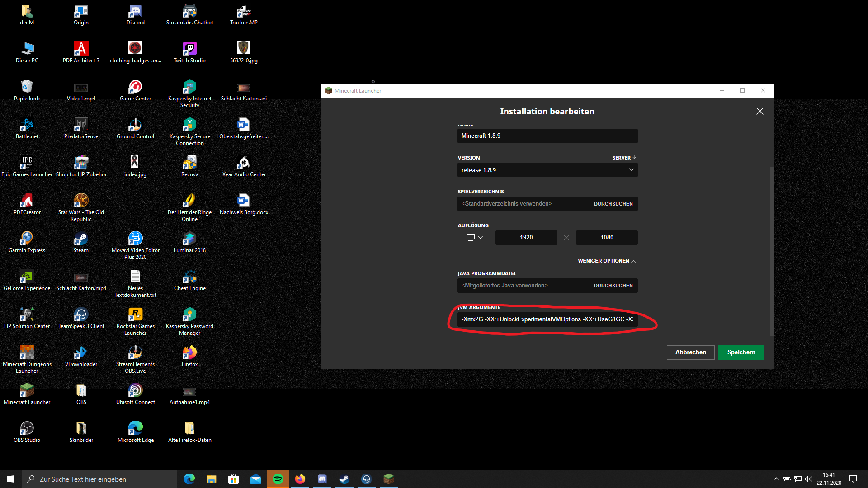Click the Microsoft Store taskbar icon
Viewport: 868px width, 488px height.
coord(234,479)
